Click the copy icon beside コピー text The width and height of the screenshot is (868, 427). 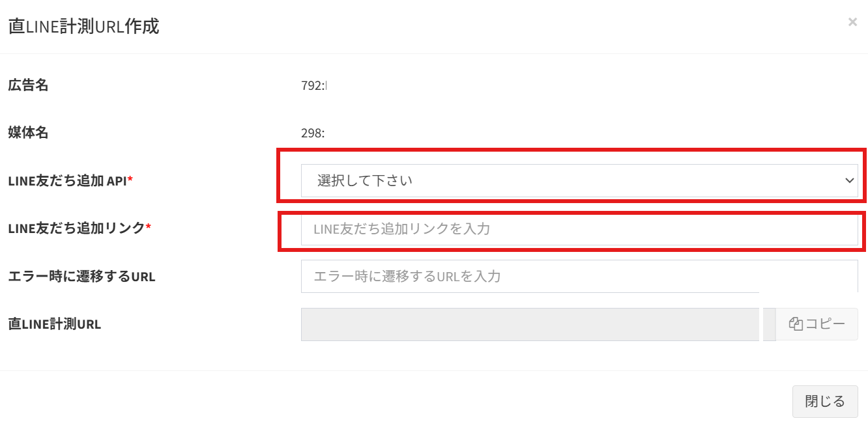tap(796, 324)
